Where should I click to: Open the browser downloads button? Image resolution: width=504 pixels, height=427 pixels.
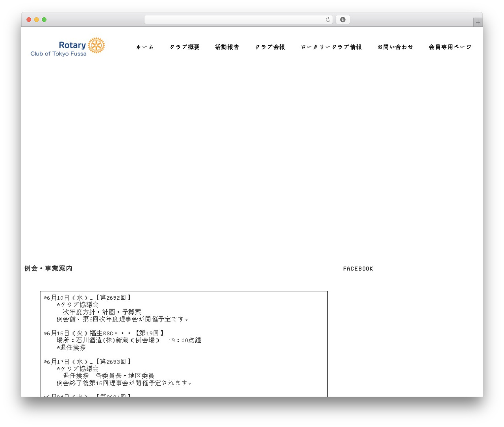point(343,20)
